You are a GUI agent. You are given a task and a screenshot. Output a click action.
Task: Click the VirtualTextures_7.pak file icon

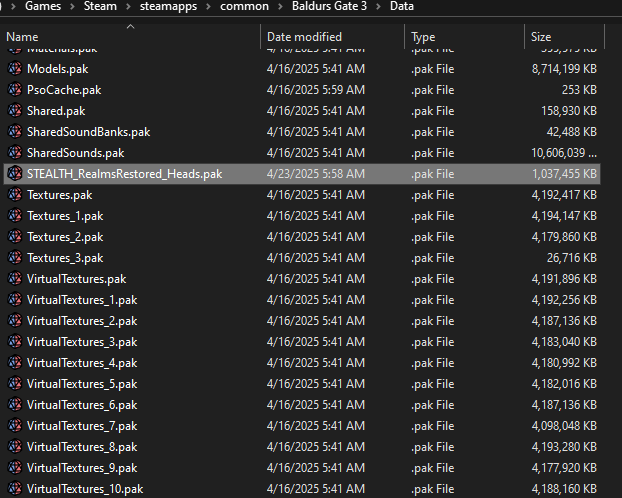[x=15, y=426]
